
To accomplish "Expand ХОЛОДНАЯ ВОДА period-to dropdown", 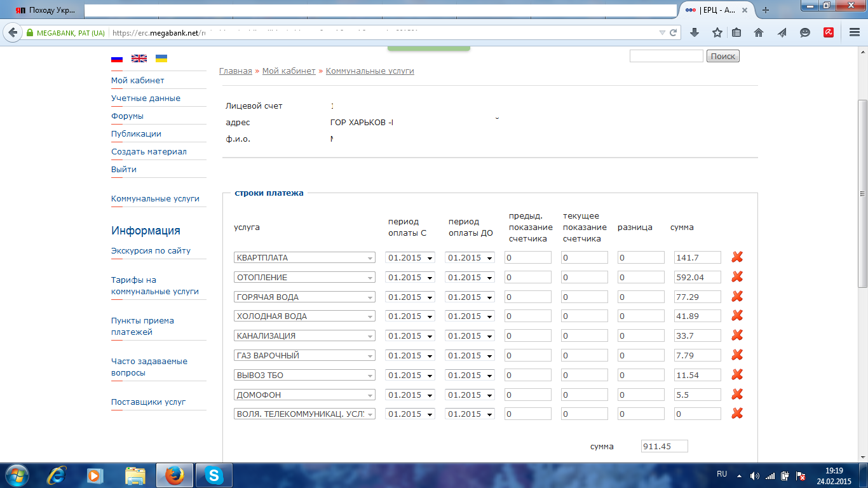I will (470, 316).
